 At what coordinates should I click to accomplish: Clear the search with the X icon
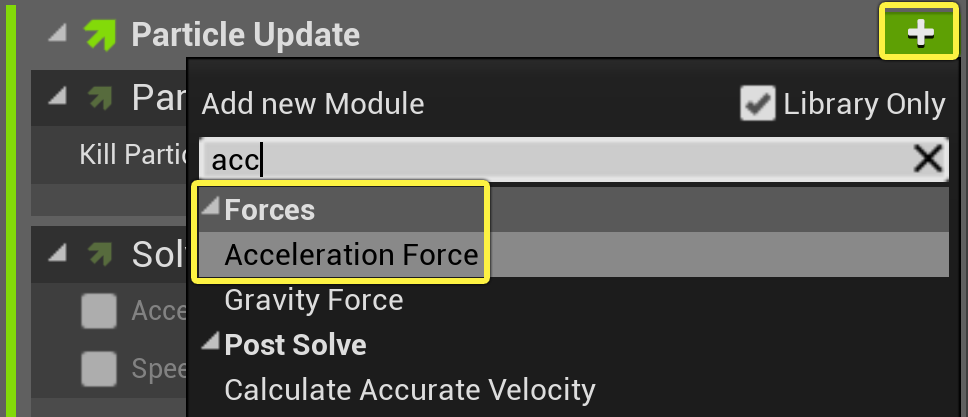point(928,160)
